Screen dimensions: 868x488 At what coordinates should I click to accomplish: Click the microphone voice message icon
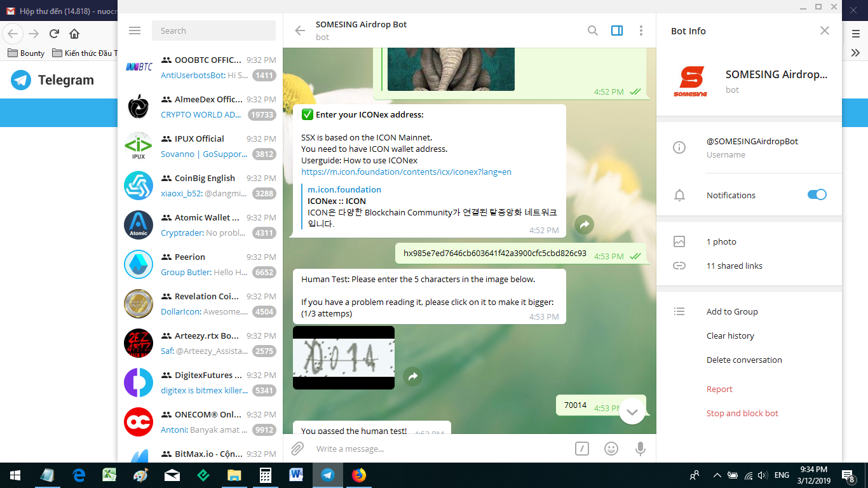641,449
